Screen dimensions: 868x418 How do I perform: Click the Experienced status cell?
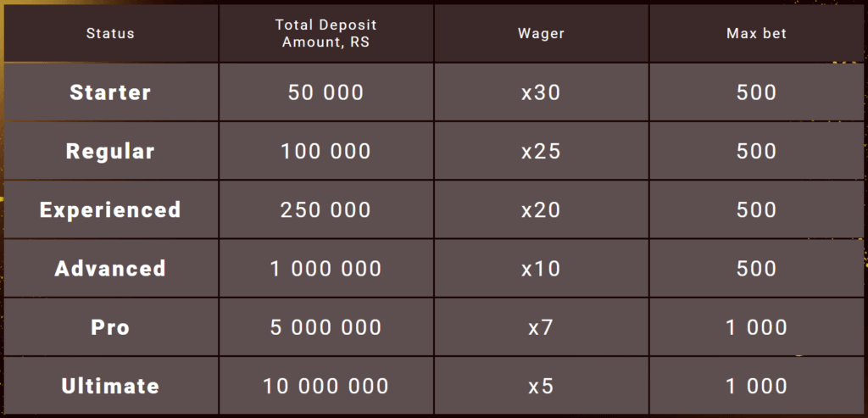pos(110,209)
